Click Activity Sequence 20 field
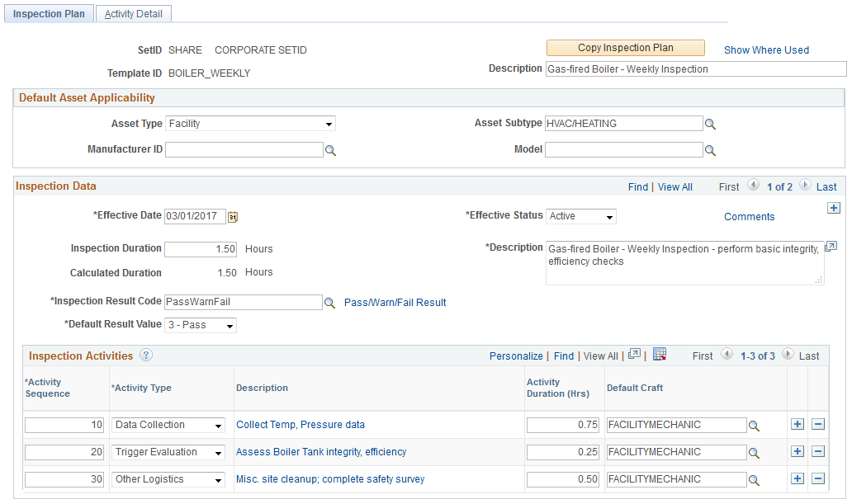The height and width of the screenshot is (504, 852). (x=64, y=452)
